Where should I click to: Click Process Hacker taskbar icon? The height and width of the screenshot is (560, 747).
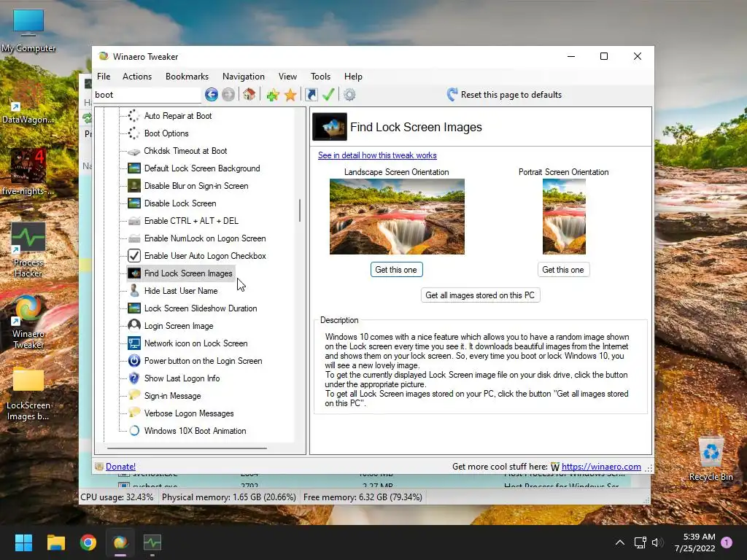[x=152, y=542]
